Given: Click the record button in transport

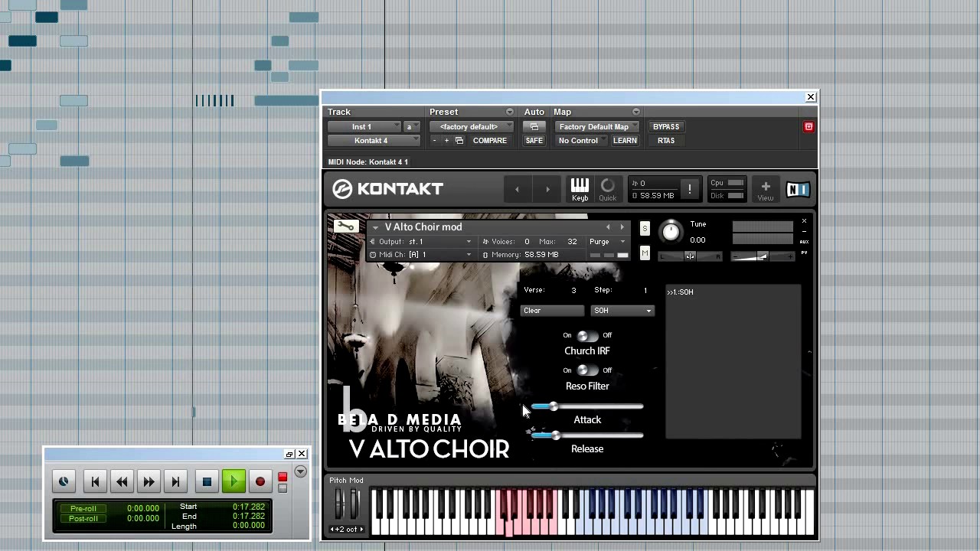Looking at the screenshot, I should [260, 481].
